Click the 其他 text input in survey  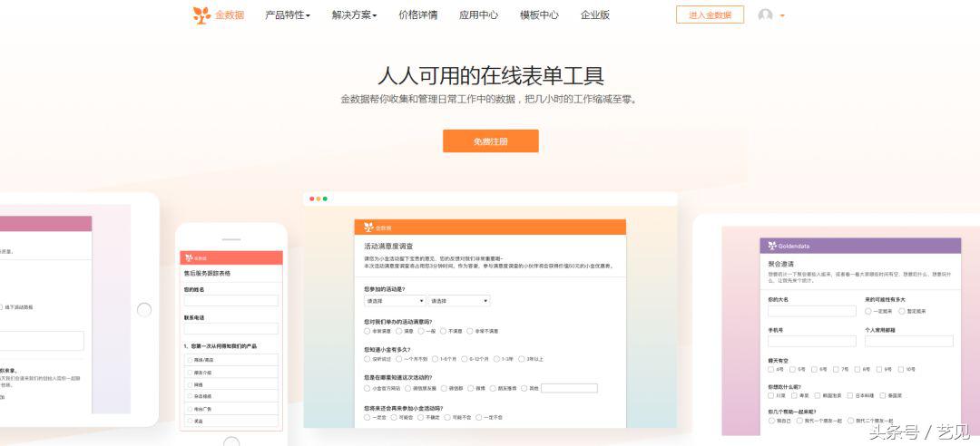(569, 388)
